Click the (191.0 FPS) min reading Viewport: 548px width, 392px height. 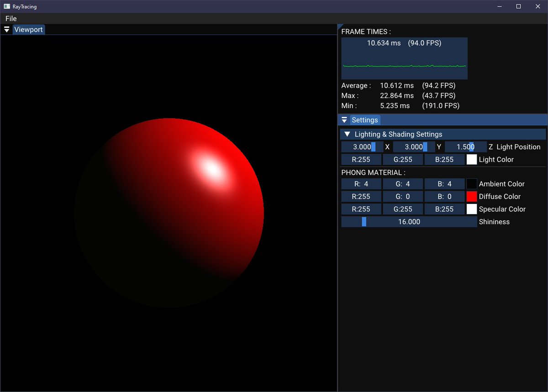[x=441, y=105]
